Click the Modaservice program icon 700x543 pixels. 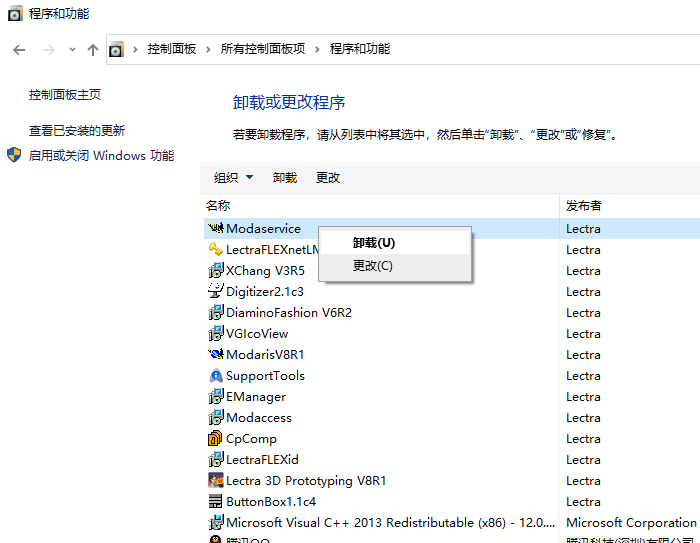click(216, 228)
